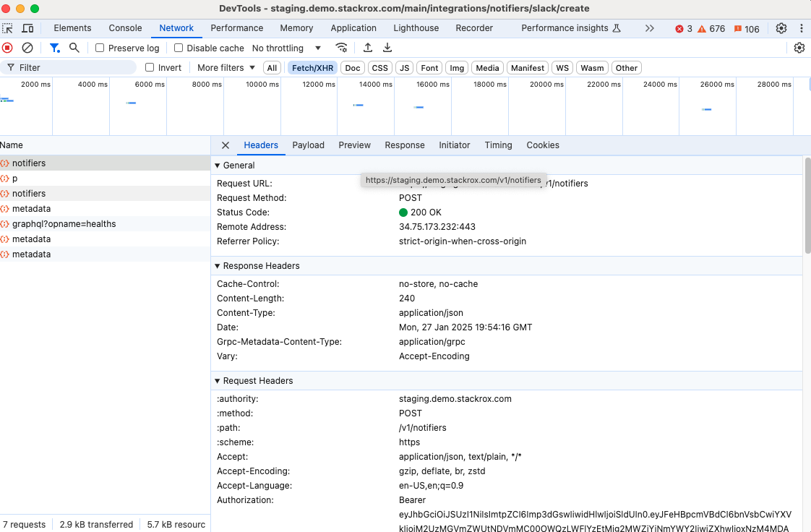
Task: Click the import HAR upload icon
Action: pyautogui.click(x=368, y=48)
